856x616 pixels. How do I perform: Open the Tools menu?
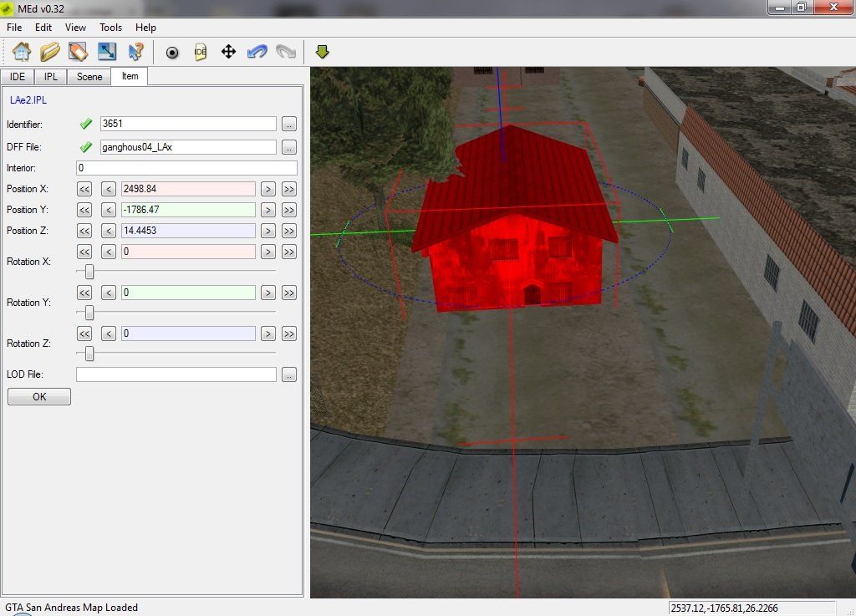point(110,28)
